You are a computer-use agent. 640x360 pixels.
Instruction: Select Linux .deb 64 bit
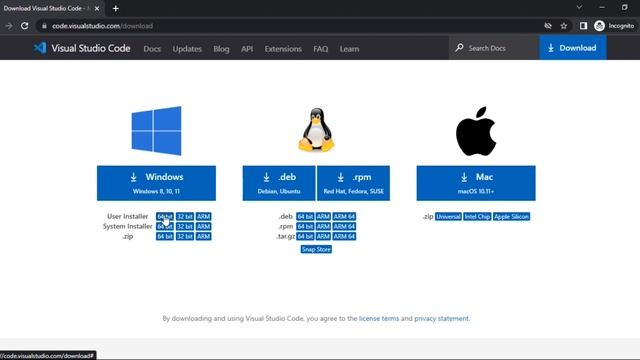click(305, 216)
